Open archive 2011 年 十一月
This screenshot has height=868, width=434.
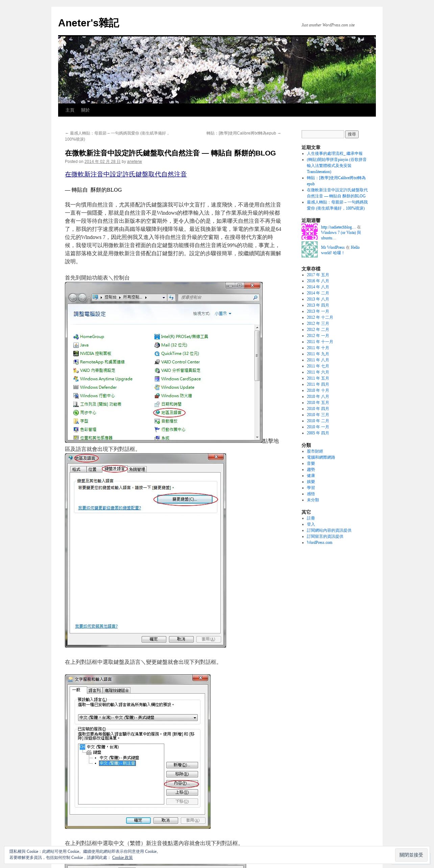tap(320, 342)
